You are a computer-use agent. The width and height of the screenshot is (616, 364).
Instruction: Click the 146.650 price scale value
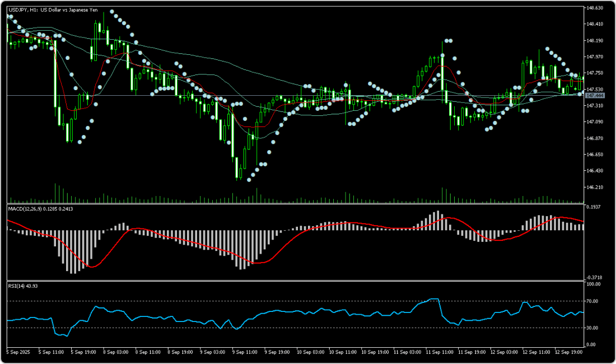click(x=594, y=155)
